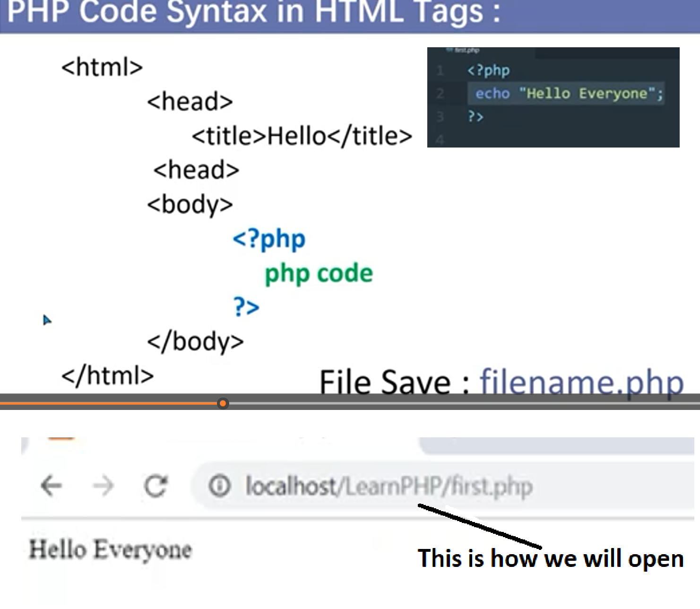The height and width of the screenshot is (609, 700).
Task: Click the PHP file icon in editor tab
Action: 449,50
